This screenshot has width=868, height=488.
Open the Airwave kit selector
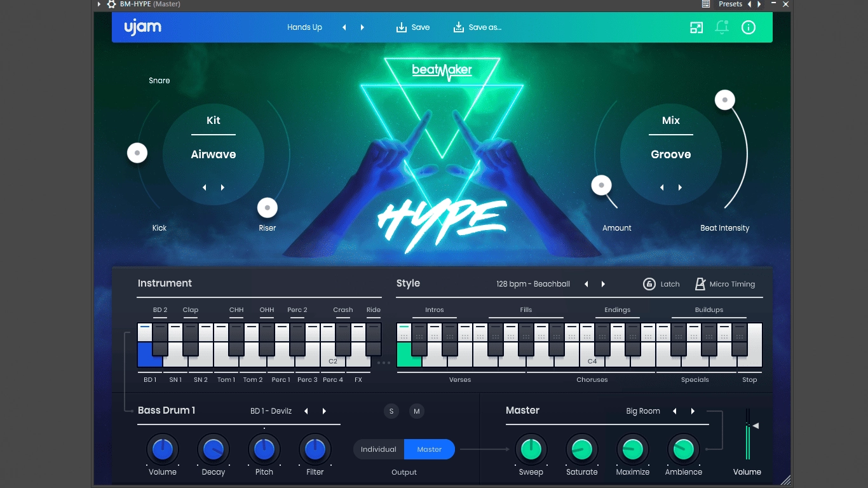coord(214,154)
